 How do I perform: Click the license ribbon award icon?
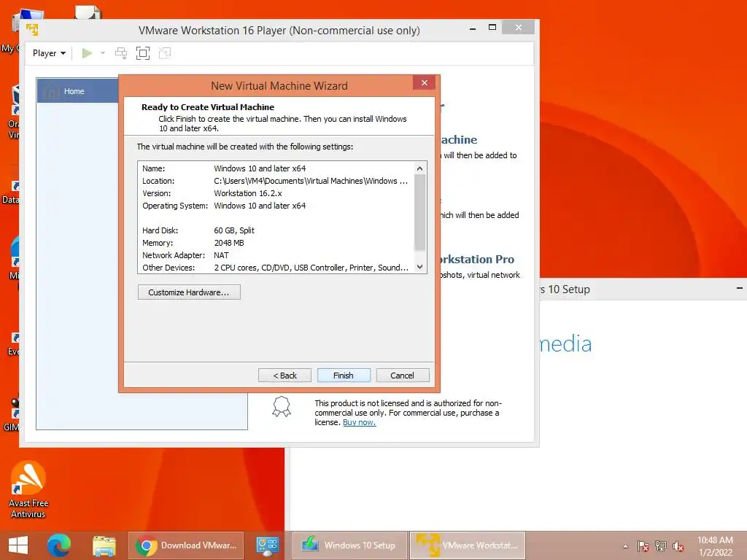click(x=282, y=407)
